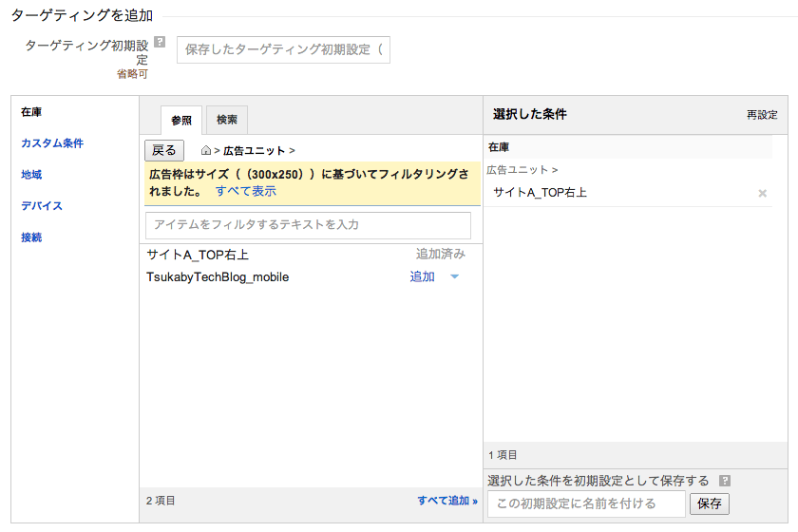Expand the arrow next to 追加
Viewport: 798px width, 532px height.
point(454,277)
